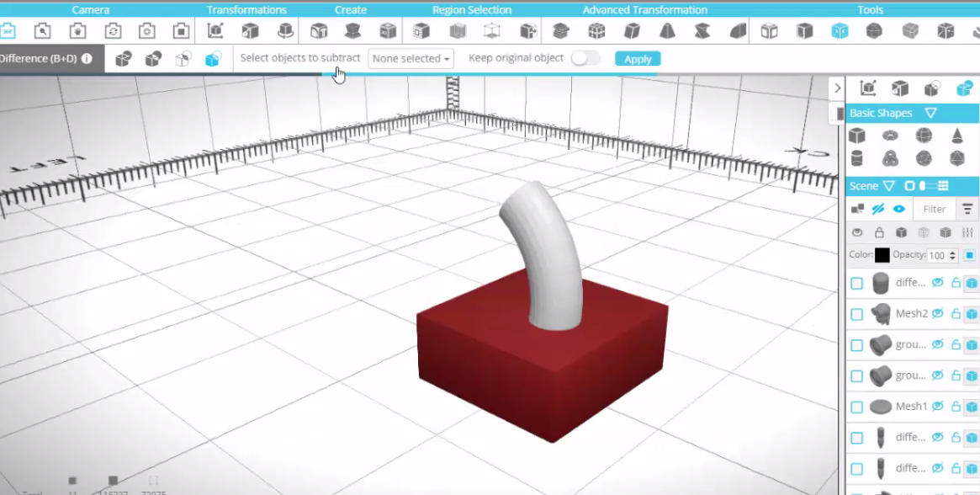The image size is (980, 495).
Task: Collapse the right side panel arrow
Action: coord(838,88)
